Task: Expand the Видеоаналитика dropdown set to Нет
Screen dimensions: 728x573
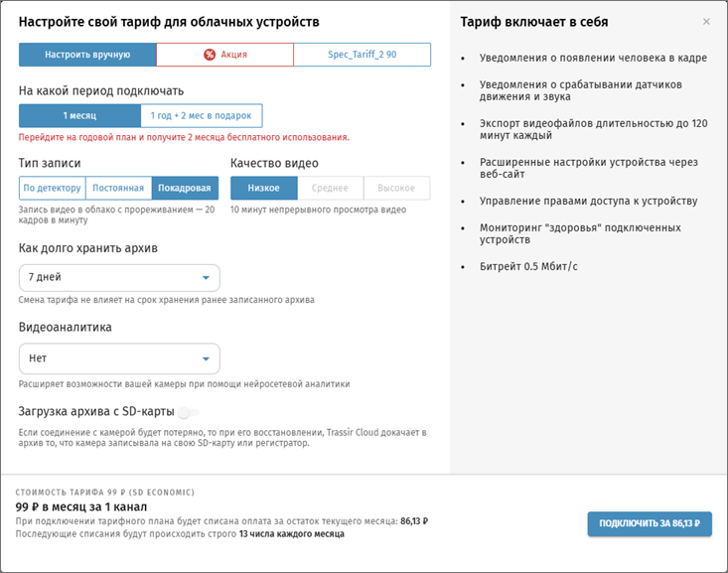Action: click(119, 358)
